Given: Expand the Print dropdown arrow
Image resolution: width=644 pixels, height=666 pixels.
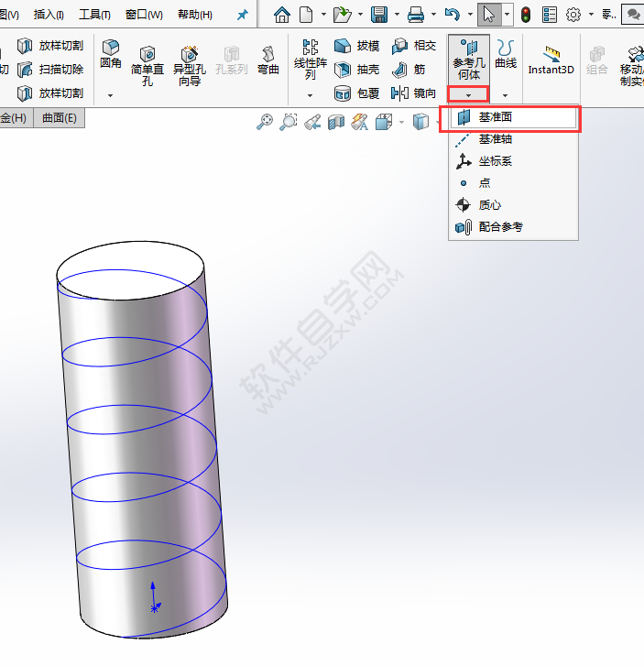Looking at the screenshot, I should [x=433, y=15].
